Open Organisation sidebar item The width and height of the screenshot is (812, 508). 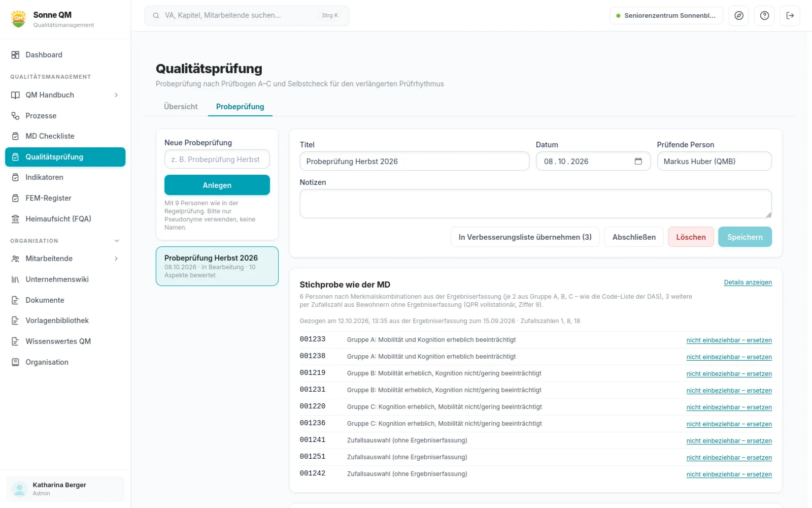click(65, 362)
